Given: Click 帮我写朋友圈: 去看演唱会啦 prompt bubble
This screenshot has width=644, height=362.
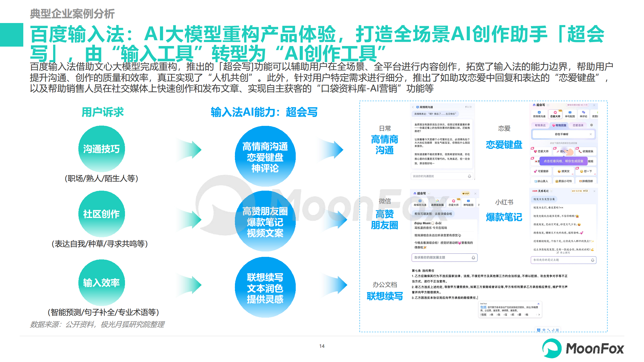Looking at the screenshot, I should (433, 214).
